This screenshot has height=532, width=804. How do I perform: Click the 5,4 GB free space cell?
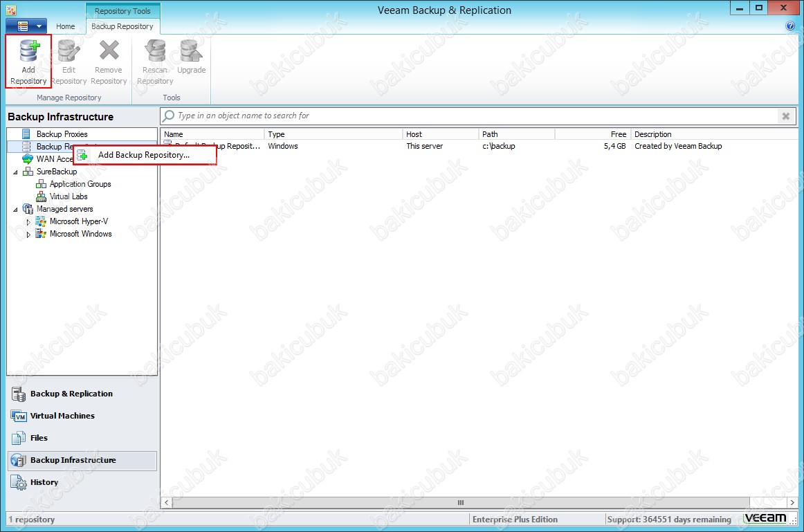(x=615, y=146)
